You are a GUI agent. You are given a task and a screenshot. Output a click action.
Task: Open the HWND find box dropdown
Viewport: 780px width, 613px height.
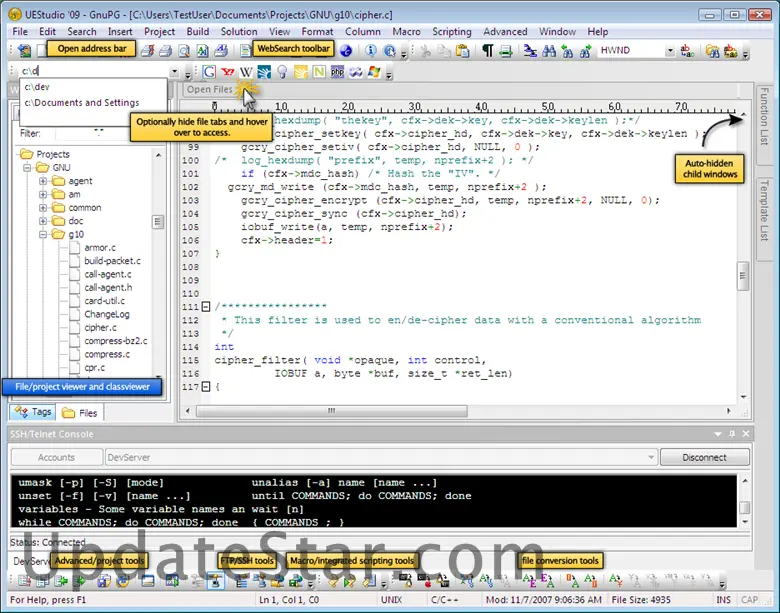point(670,50)
